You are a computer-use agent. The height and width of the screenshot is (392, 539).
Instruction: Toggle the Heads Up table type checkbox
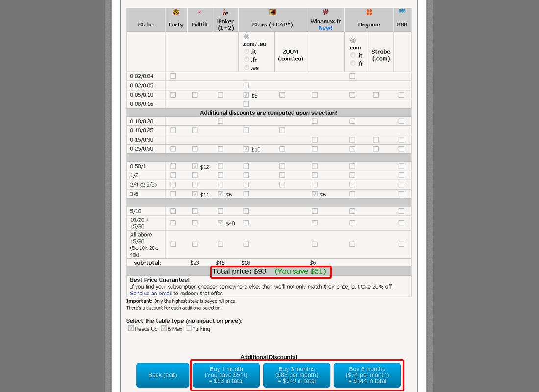pos(131,329)
